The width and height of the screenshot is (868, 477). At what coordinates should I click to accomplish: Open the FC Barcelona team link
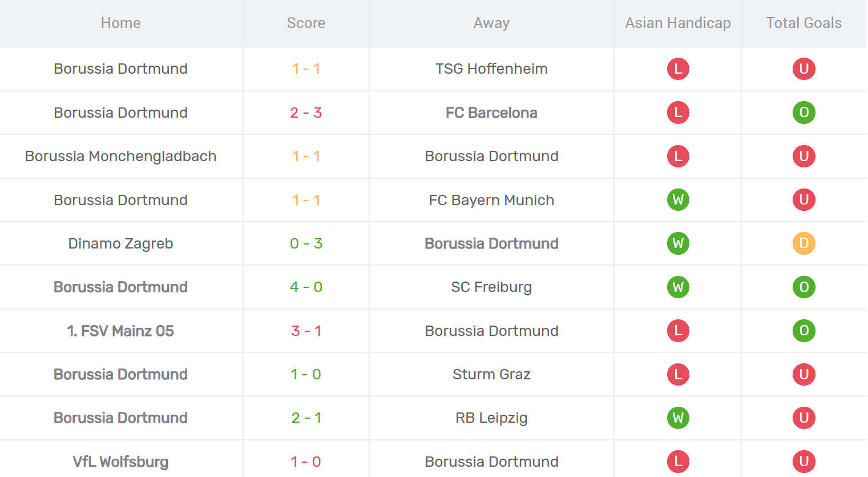pos(491,113)
